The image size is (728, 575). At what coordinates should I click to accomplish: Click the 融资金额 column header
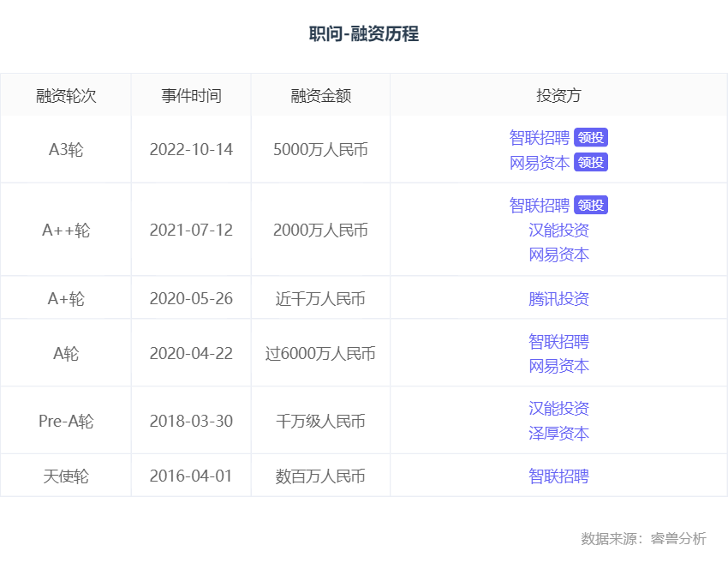coord(321,96)
